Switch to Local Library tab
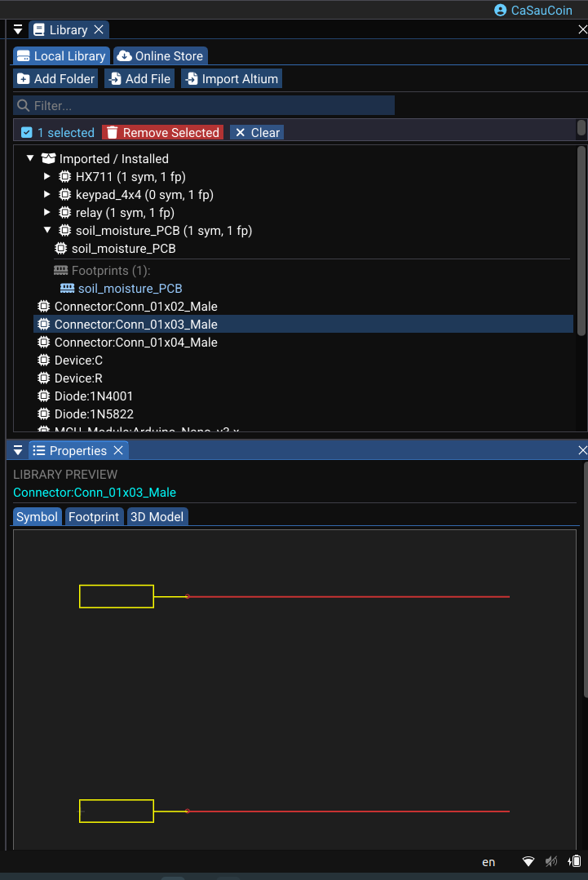Viewport: 588px width, 880px height. 61,56
